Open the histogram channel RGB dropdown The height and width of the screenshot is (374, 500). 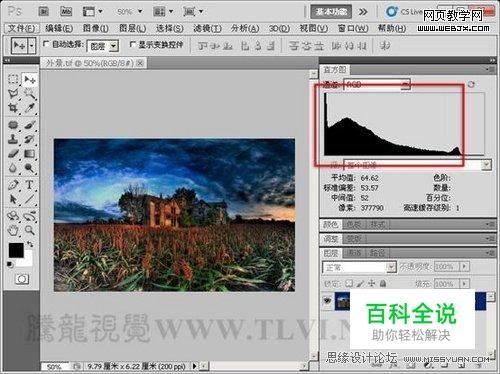[376, 85]
